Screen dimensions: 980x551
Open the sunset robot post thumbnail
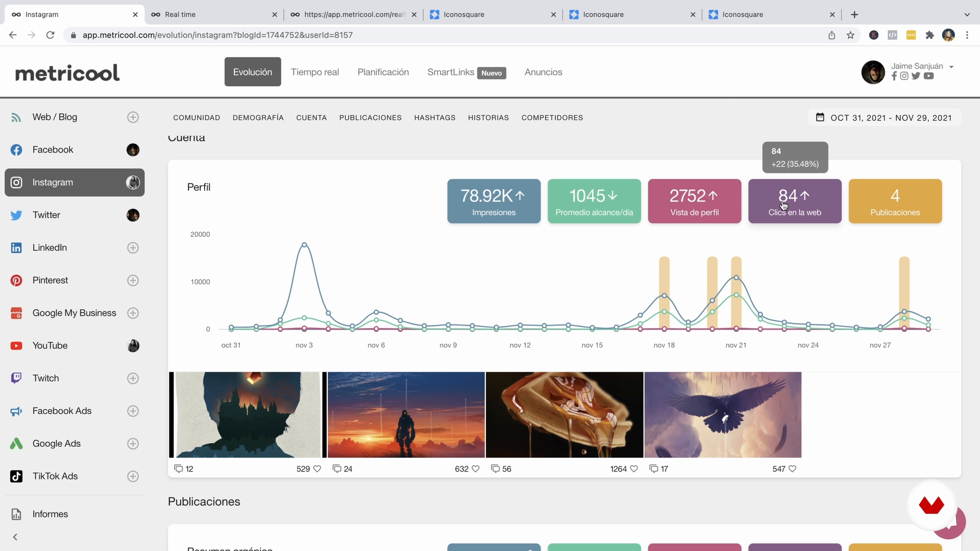point(406,415)
